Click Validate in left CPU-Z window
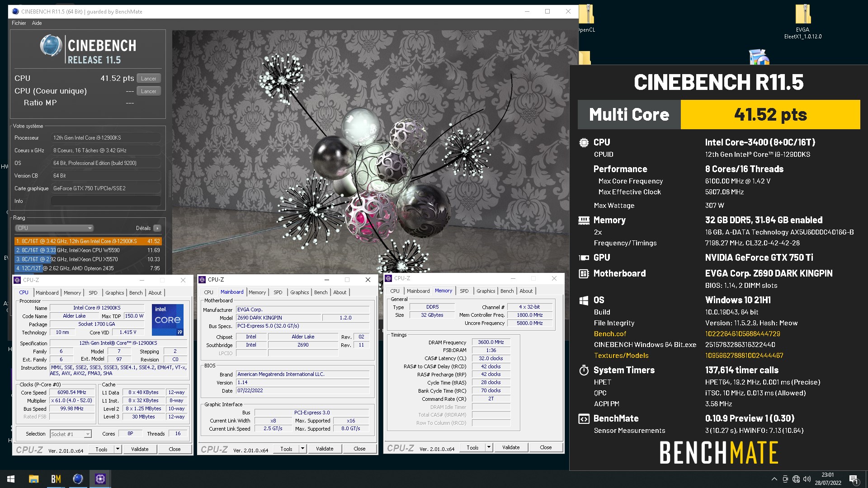The image size is (868, 488). click(140, 449)
